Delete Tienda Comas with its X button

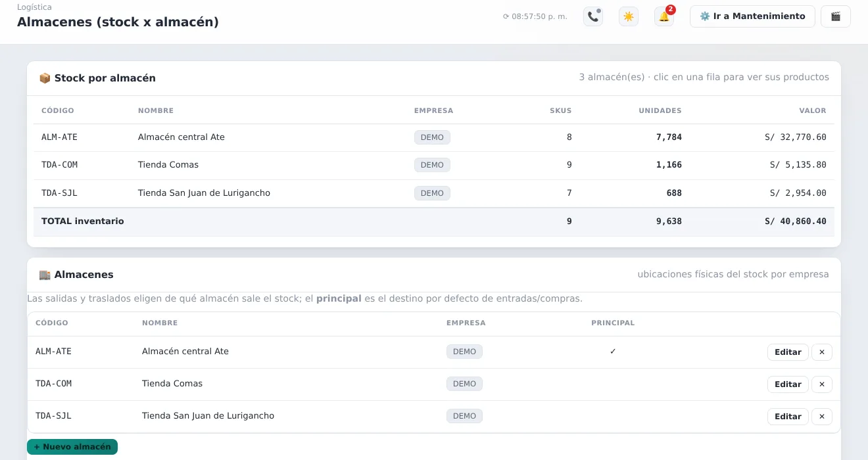coord(822,384)
